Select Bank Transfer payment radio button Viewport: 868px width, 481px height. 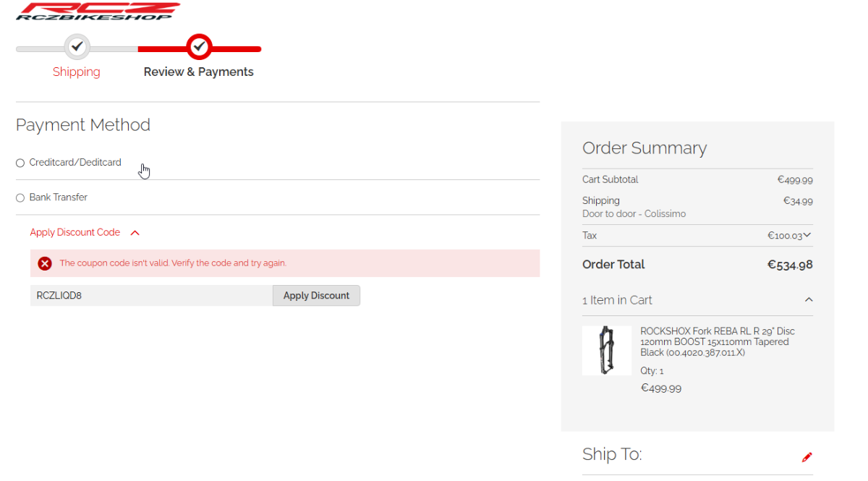pyautogui.click(x=20, y=198)
